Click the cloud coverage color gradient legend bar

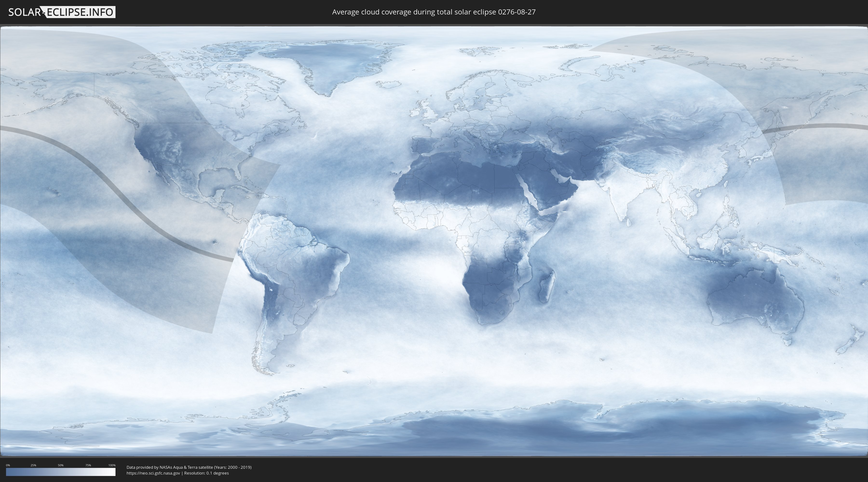click(61, 472)
